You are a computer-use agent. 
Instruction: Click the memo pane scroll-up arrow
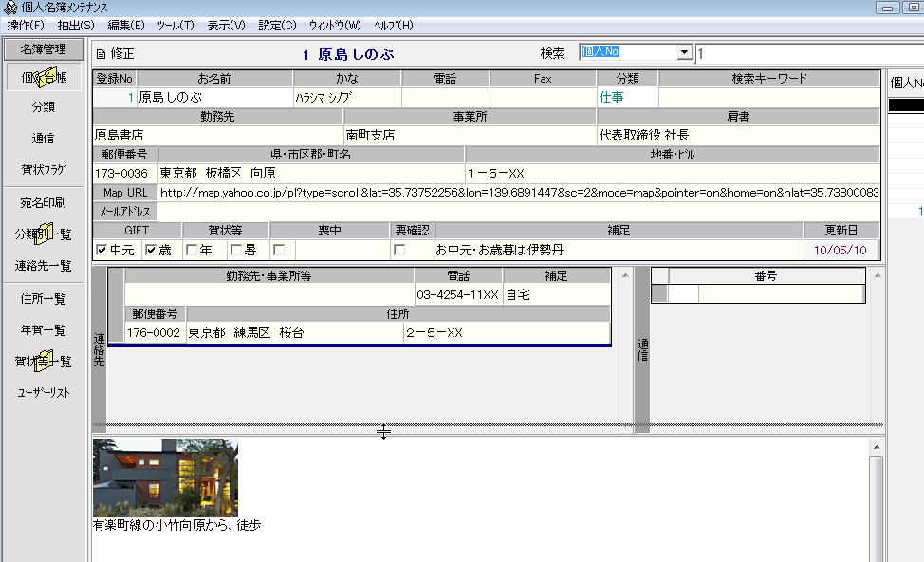(x=877, y=447)
